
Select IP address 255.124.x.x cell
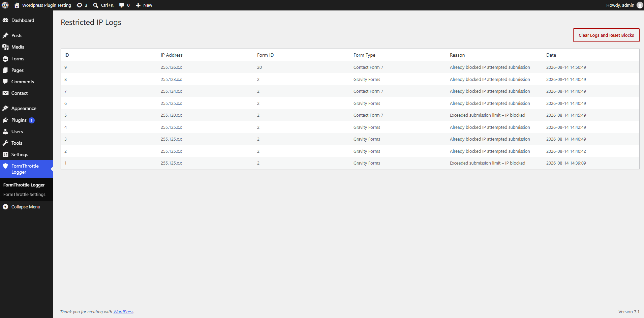tap(171, 91)
